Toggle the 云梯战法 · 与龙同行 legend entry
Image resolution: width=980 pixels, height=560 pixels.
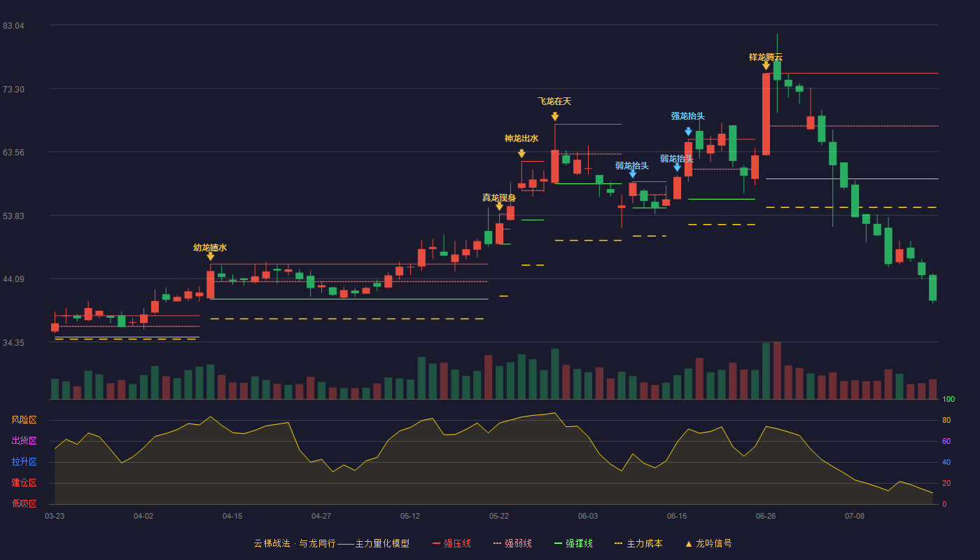331,543
